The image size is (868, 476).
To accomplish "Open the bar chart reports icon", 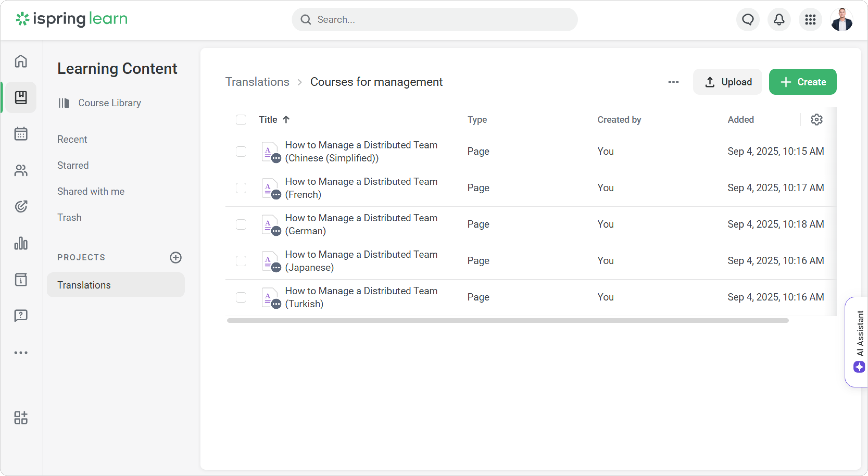I will (x=21, y=243).
